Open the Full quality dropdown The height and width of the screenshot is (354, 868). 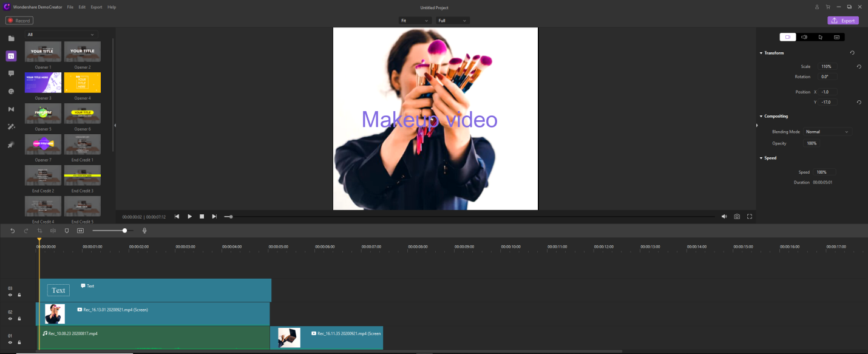click(x=453, y=21)
